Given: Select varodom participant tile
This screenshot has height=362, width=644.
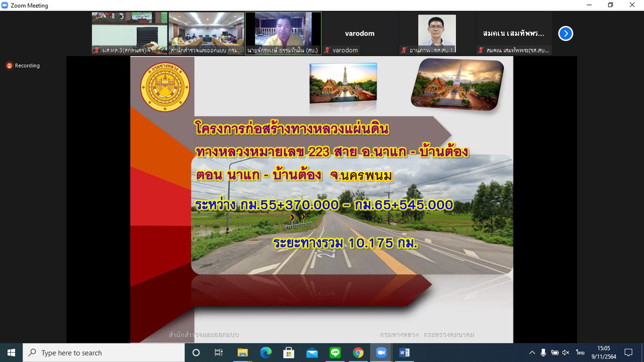Looking at the screenshot, I should click(x=360, y=33).
